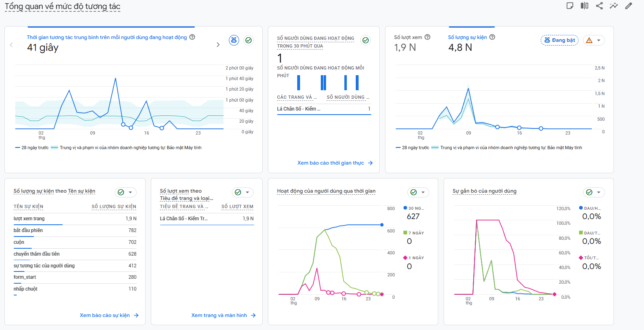Edit the report with the pencil icon
Viewport: 644px width, 330px height.
pos(629,6)
